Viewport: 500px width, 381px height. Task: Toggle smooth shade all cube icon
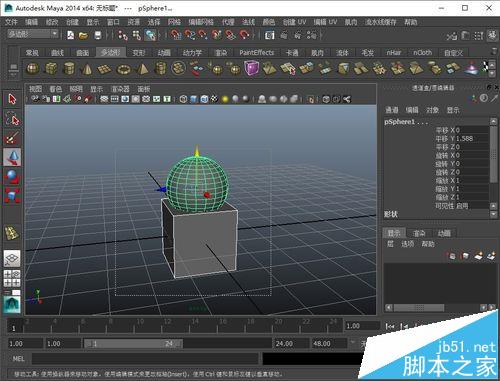194,99
